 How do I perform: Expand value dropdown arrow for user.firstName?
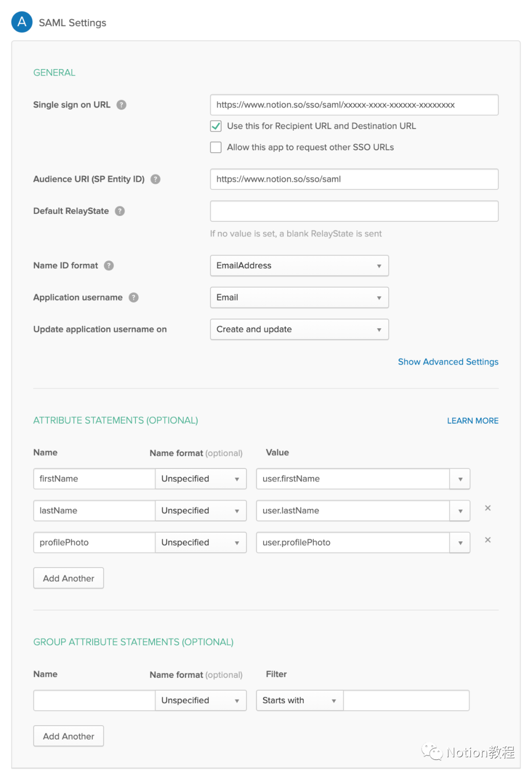tap(460, 479)
